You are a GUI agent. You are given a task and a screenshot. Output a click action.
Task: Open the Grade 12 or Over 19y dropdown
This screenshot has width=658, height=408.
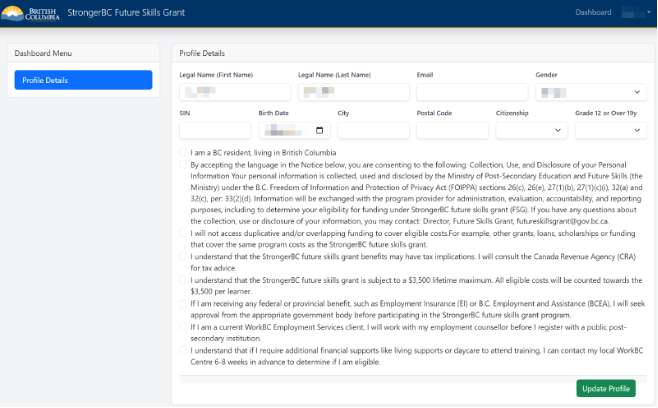click(611, 130)
